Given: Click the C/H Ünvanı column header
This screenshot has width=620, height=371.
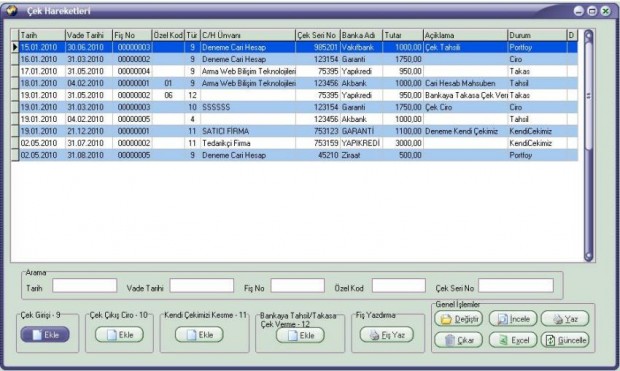Looking at the screenshot, I should pos(248,35).
